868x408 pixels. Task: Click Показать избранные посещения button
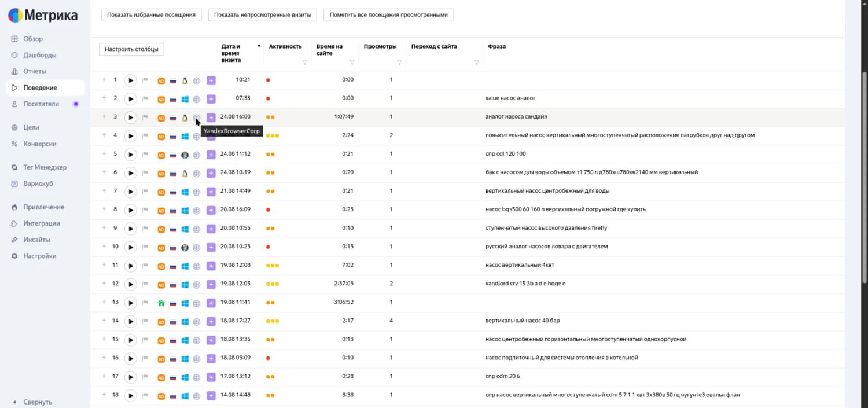(151, 14)
